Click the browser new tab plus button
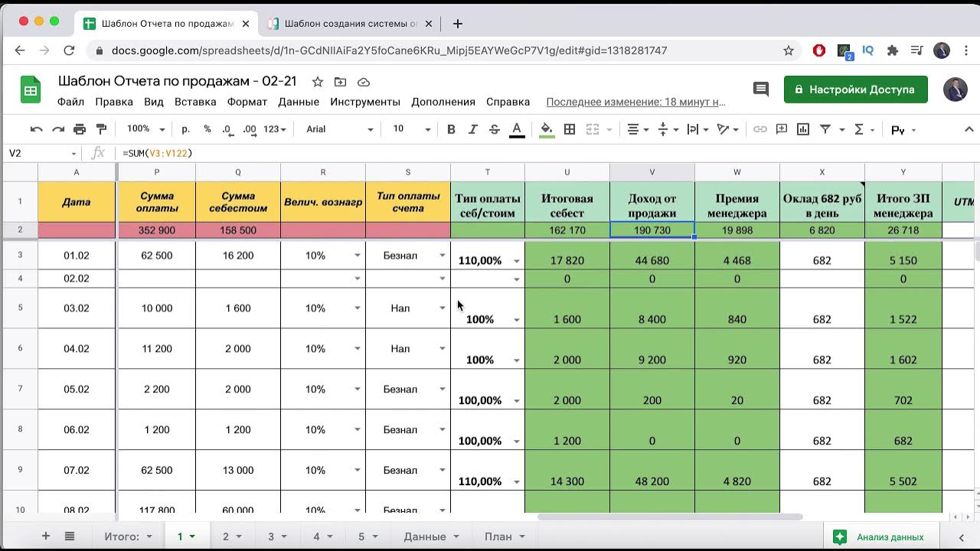Screen dimensions: 980x551 457,23
